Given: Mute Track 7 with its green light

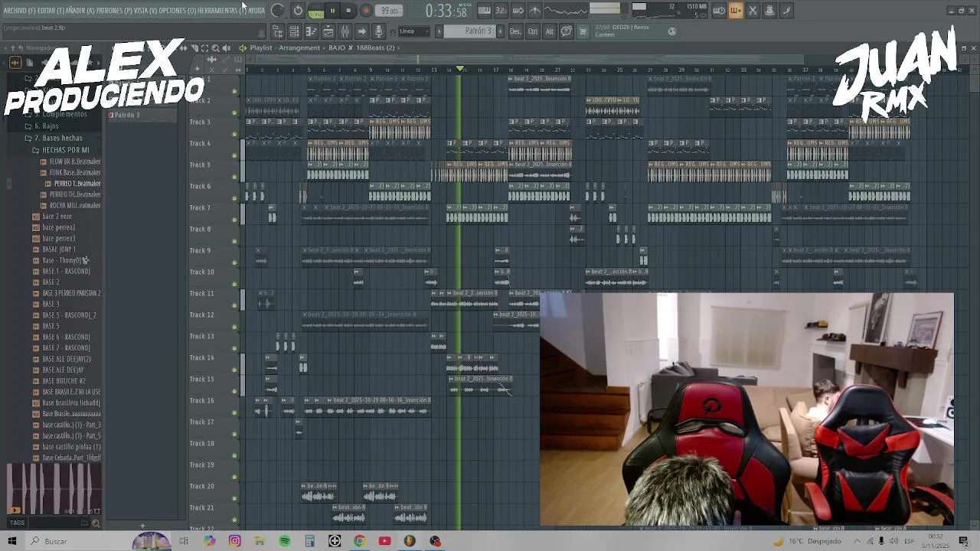Looking at the screenshot, I should point(235,220).
